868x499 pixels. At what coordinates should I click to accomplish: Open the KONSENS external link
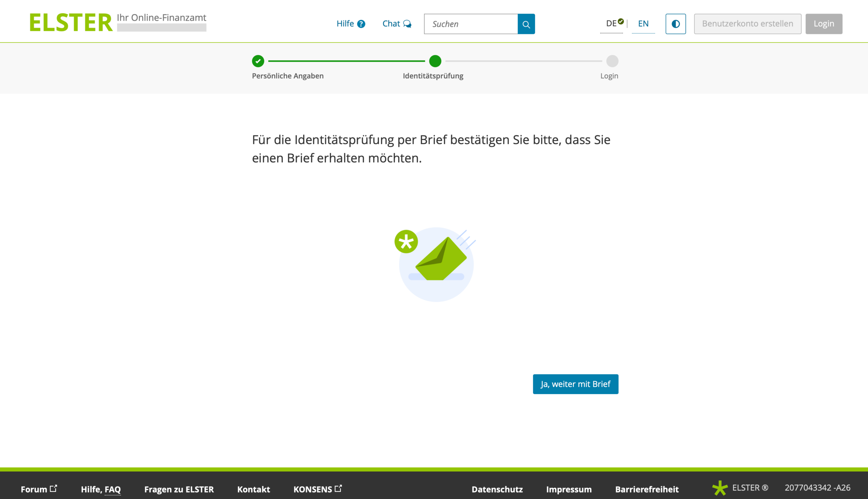pyautogui.click(x=318, y=489)
